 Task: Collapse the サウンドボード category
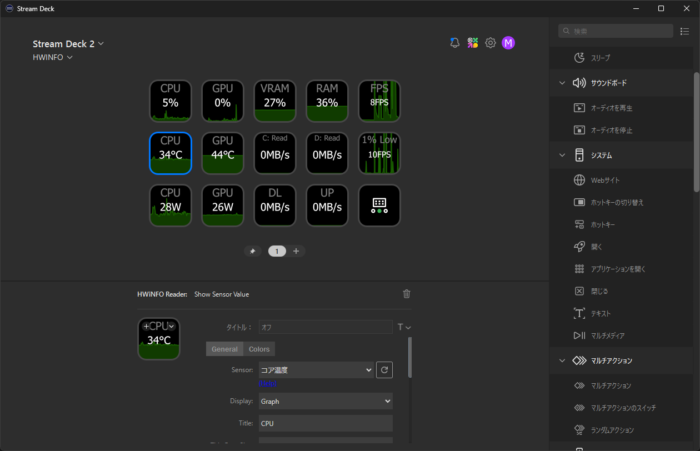coord(562,83)
